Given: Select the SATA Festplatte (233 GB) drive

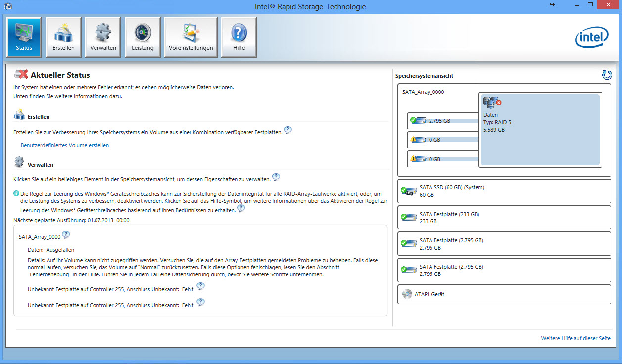Looking at the screenshot, I should pyautogui.click(x=504, y=218).
